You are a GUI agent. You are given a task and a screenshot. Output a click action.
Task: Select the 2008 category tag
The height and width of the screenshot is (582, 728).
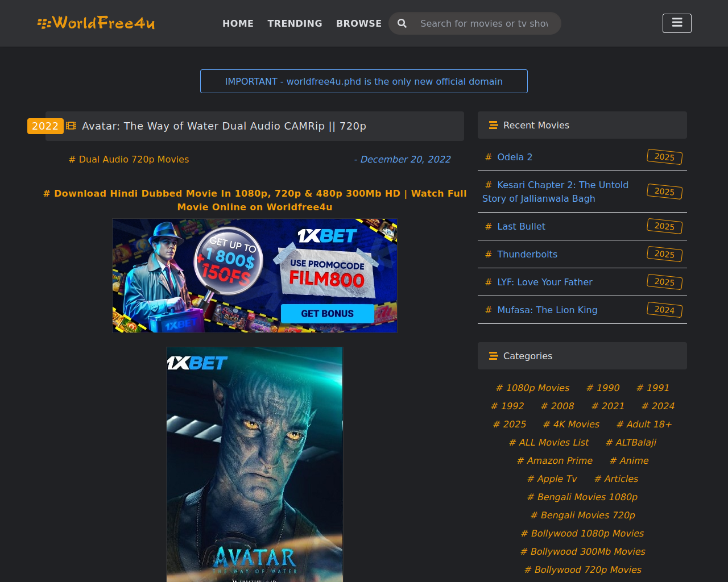557,406
